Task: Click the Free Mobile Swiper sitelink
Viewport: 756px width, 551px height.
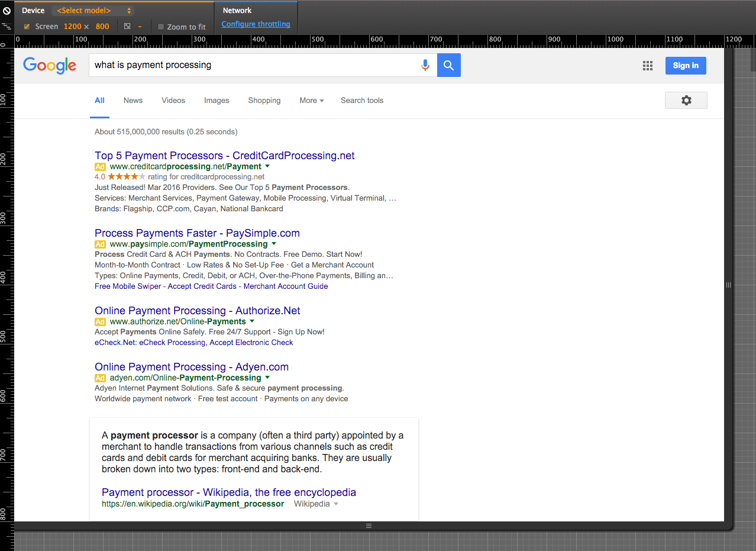Action: (x=128, y=286)
